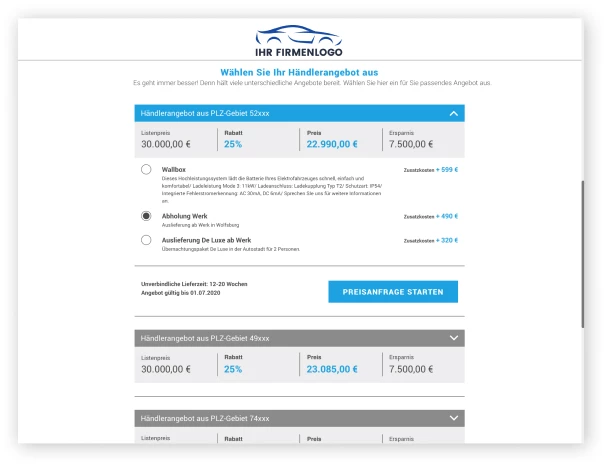Collapse the PLZ-Gebiet 52xxx offer chevron
This screenshot has height=466, width=607.
(454, 114)
